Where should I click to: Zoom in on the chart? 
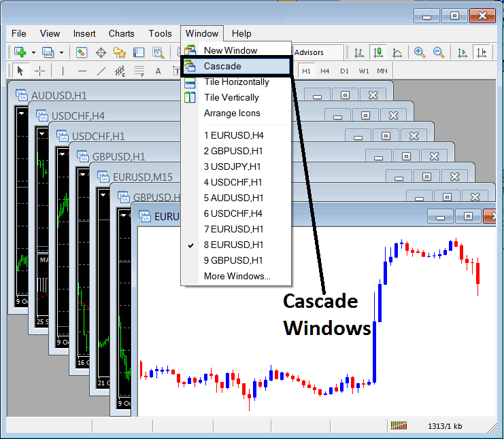point(420,52)
